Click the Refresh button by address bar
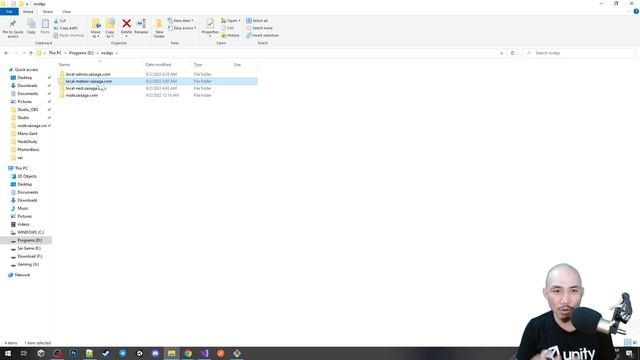Viewport: 640px width, 360px height. click(x=513, y=53)
